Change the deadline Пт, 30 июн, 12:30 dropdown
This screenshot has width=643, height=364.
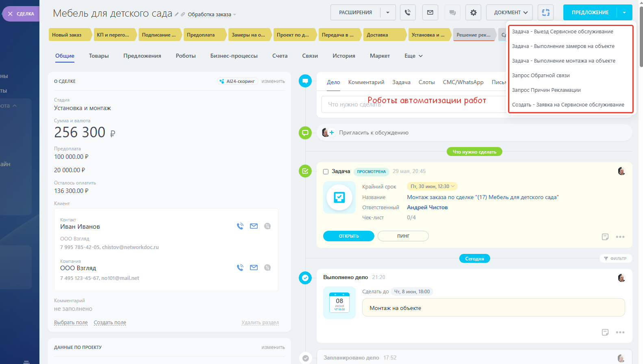coord(432,186)
